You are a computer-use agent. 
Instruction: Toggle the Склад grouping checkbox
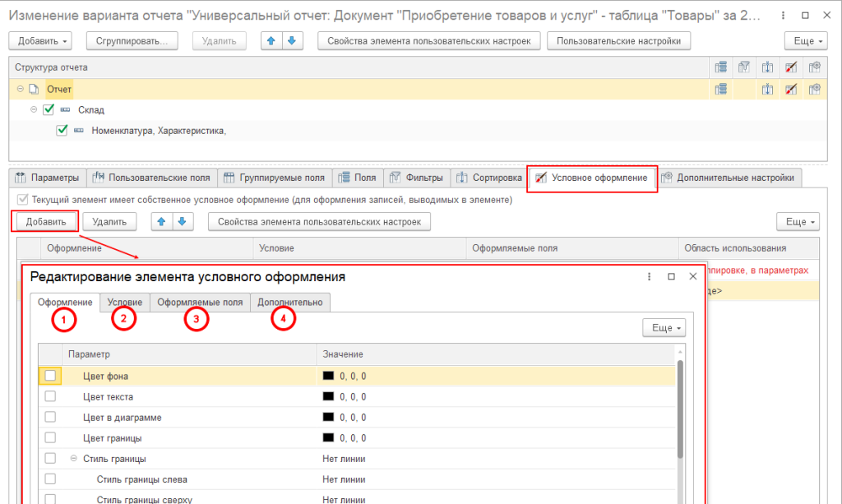[x=48, y=109]
